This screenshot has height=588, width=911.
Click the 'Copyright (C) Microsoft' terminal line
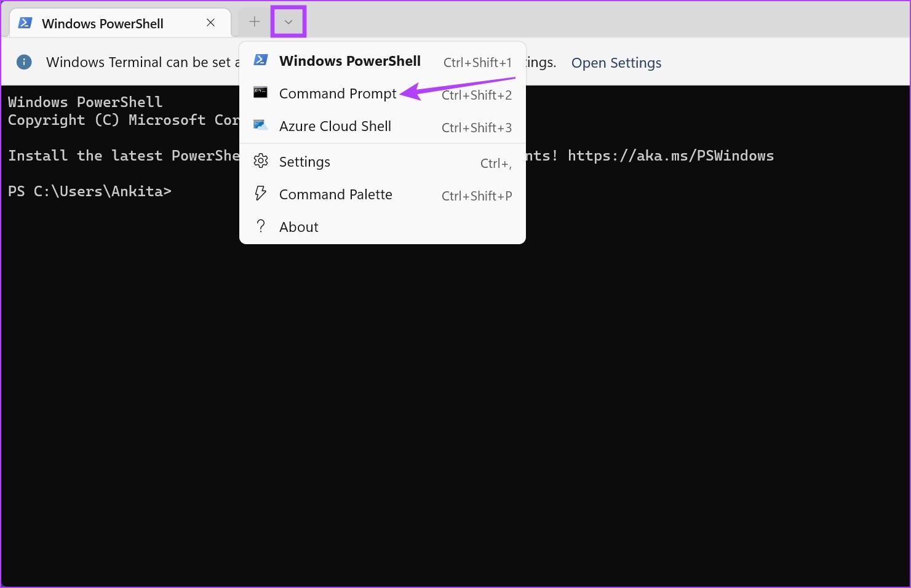coord(124,120)
